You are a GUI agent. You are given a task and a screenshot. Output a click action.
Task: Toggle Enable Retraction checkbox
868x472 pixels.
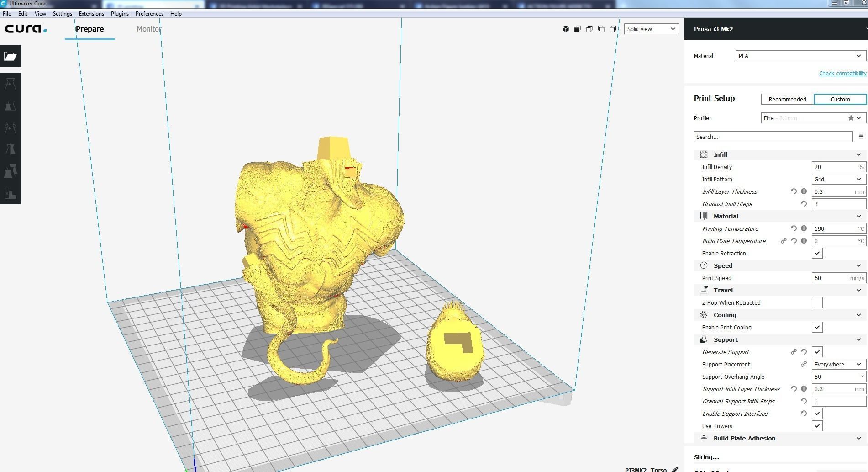click(817, 253)
